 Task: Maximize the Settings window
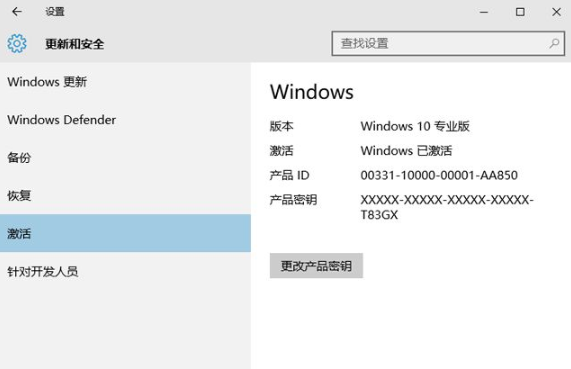tap(520, 12)
